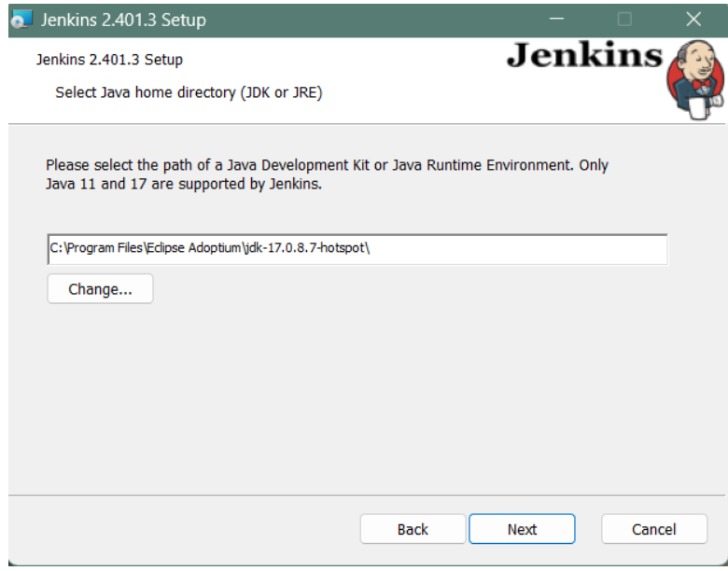Image resolution: width=728 pixels, height=571 pixels.
Task: Return to the previous step with Back
Action: [413, 529]
